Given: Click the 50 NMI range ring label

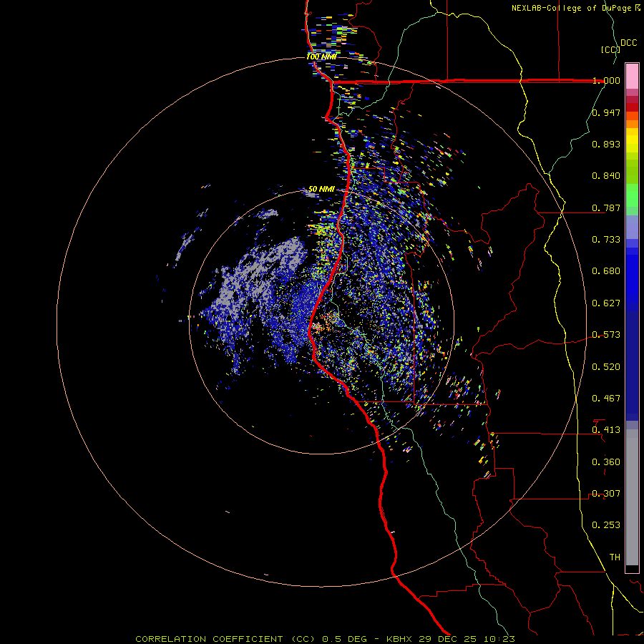Looking at the screenshot, I should point(321,190).
